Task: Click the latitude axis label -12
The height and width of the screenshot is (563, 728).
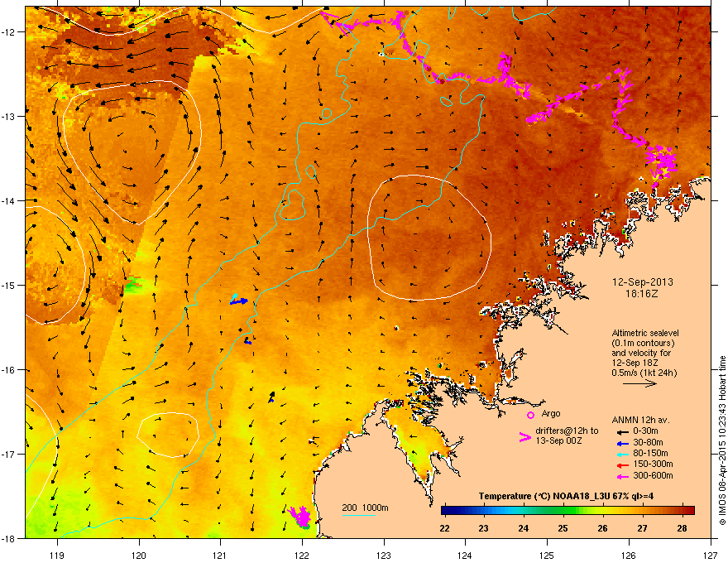Action: coord(8,31)
